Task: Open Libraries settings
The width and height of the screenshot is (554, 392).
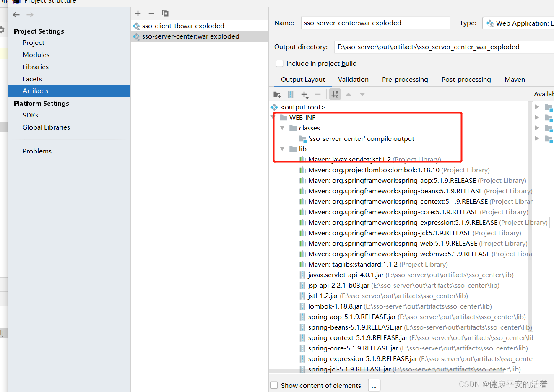Action: tap(36, 67)
